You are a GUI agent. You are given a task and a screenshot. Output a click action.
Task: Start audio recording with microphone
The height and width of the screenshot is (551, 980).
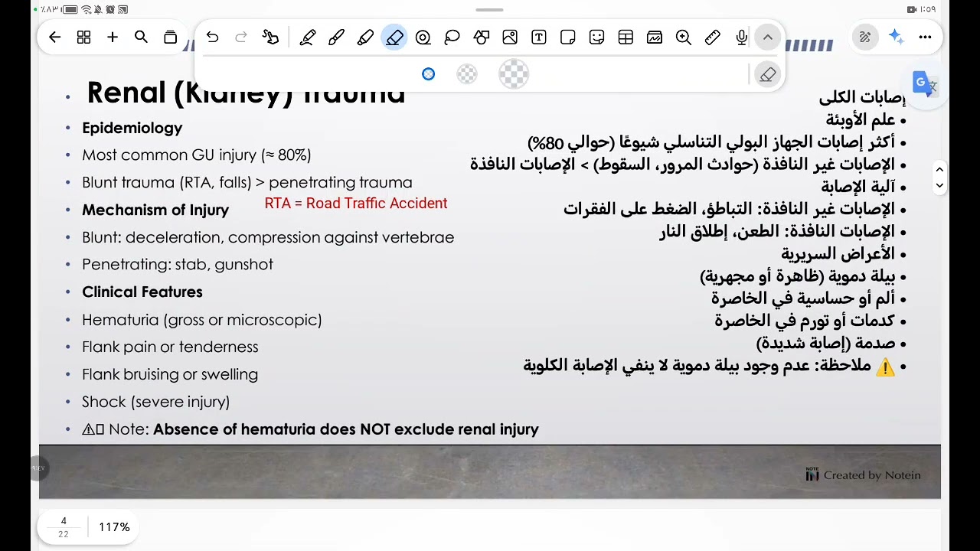coord(741,37)
